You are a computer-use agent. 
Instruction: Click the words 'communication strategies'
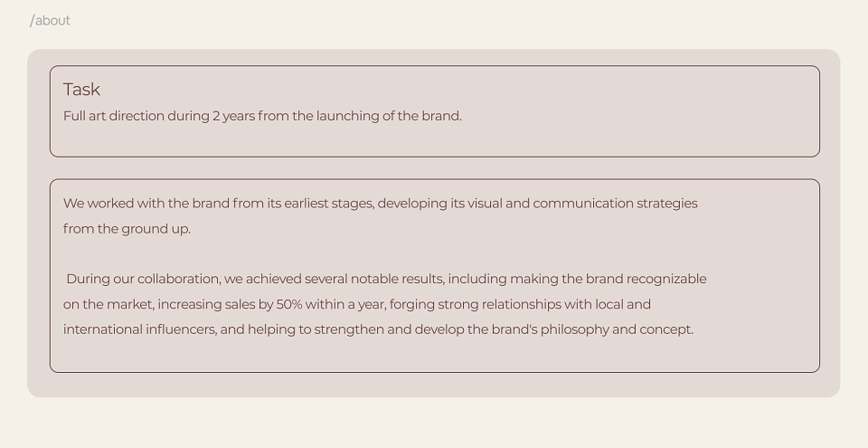click(x=615, y=204)
